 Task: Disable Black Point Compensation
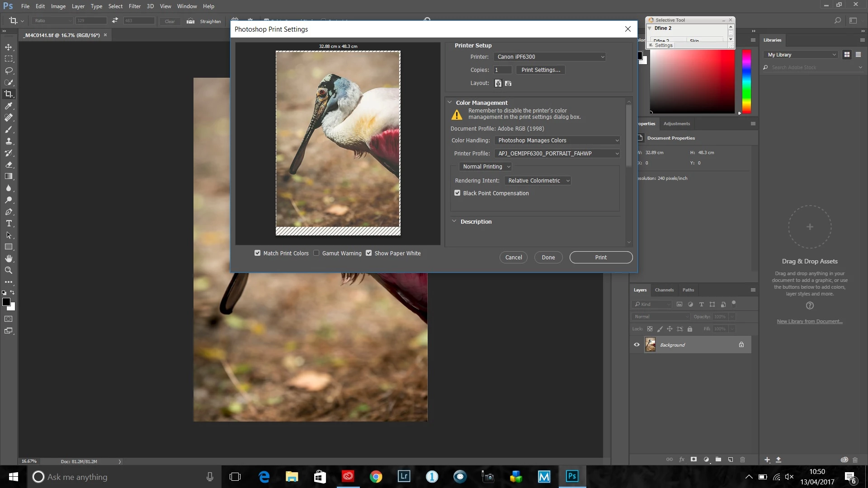(457, 193)
